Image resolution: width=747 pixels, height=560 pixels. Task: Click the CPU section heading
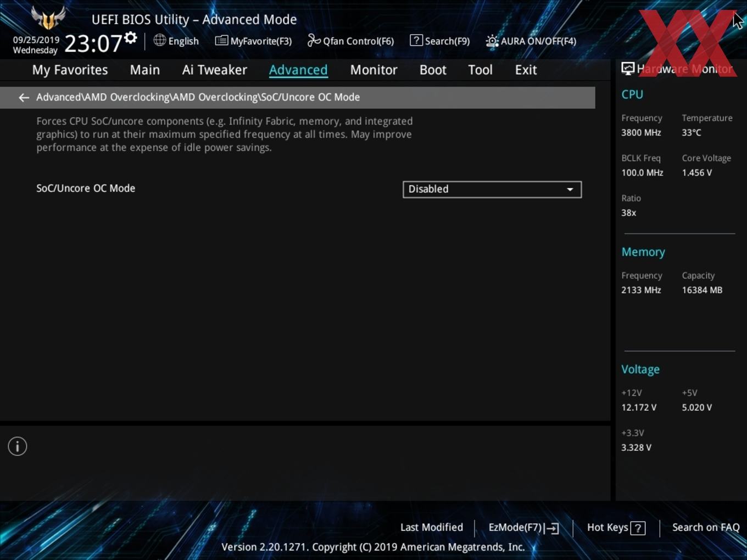point(632,94)
